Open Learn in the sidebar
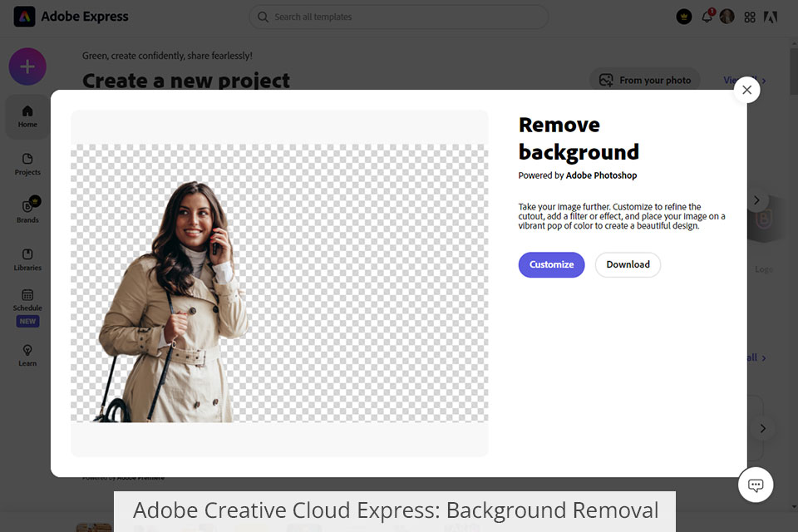 pos(27,355)
